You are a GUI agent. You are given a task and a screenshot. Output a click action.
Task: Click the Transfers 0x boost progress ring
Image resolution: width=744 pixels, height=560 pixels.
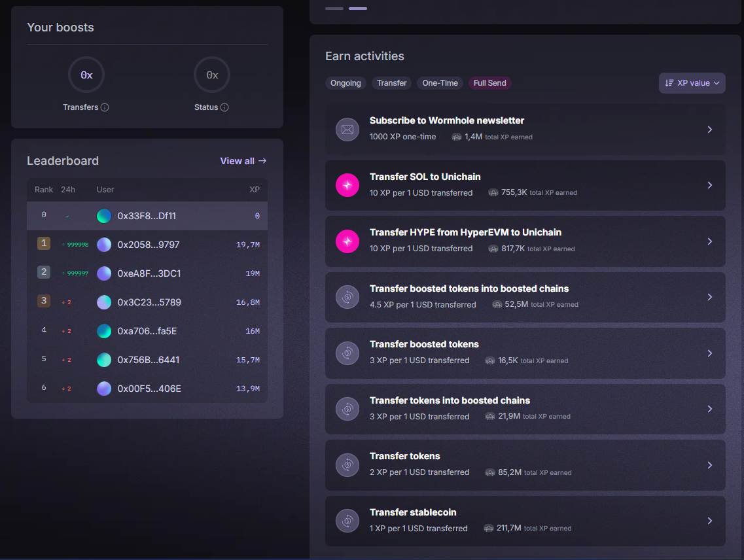[x=86, y=75]
